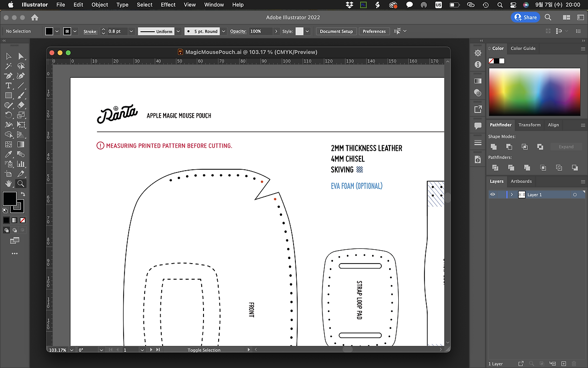Set paint mode to None
Viewport: 588px width, 368px height.
(23, 220)
